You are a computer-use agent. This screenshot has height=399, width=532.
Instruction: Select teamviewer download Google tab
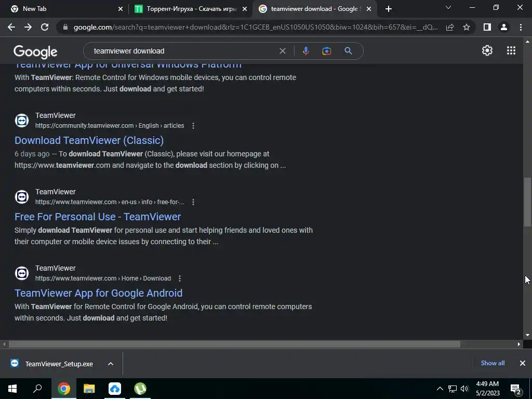point(314,9)
